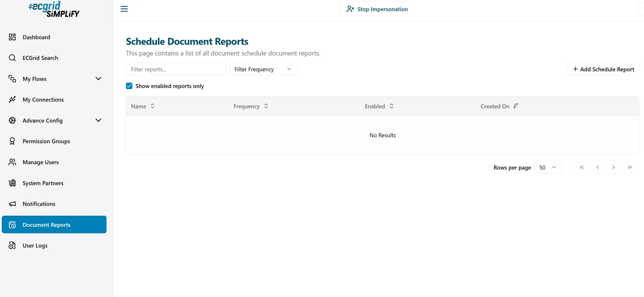The image size is (644, 297).
Task: Change Rows per page dropdown value
Action: 548,167
